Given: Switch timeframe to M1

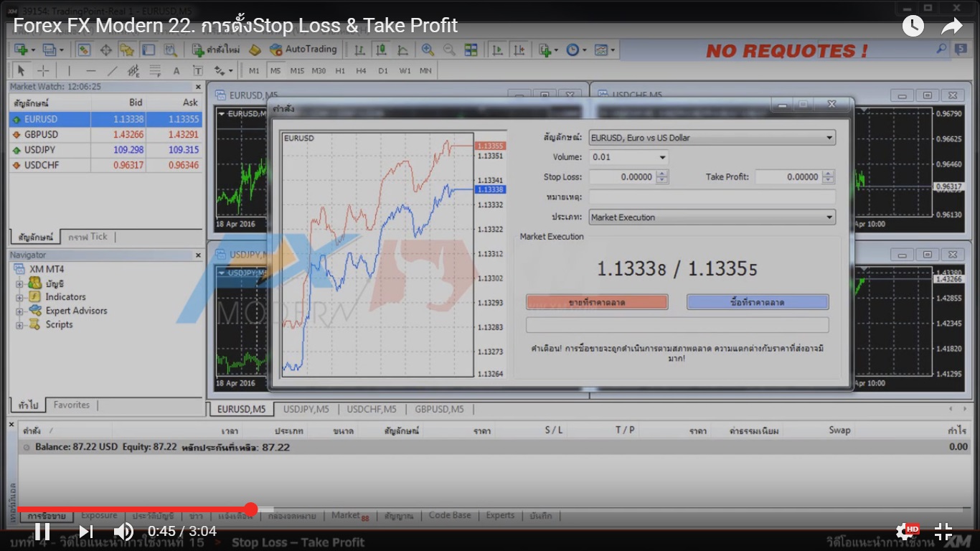Looking at the screenshot, I should [254, 70].
